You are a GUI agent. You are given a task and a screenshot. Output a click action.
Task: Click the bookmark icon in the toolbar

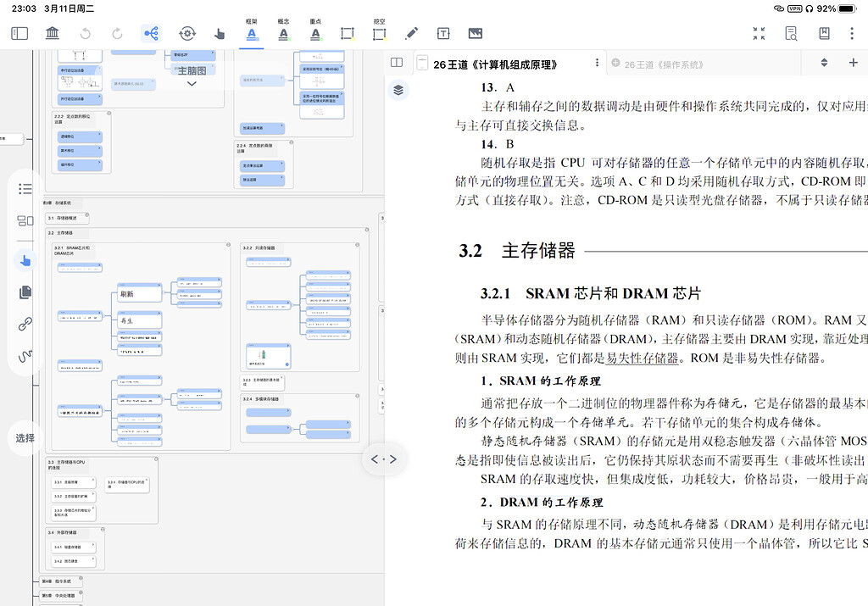coord(822,32)
